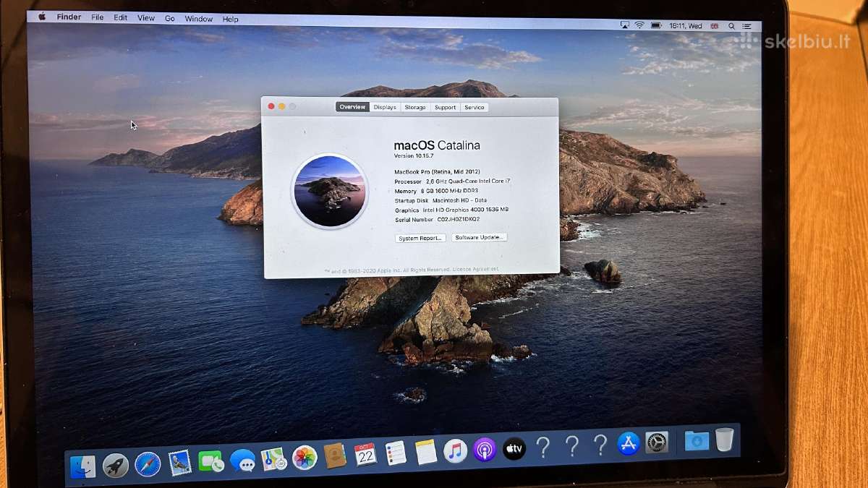Open input source flag menu
868x488 pixels.
click(715, 26)
